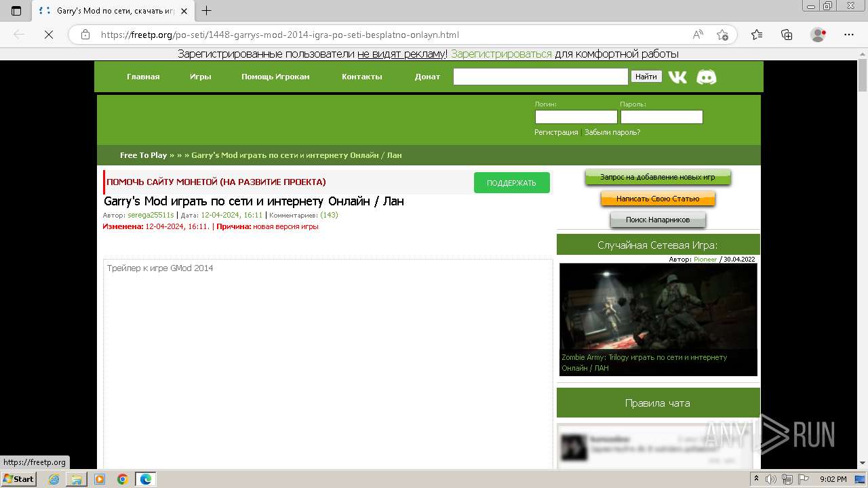This screenshot has width=868, height=488.
Task: Click Забыли пароль? link
Action: pyautogui.click(x=612, y=132)
